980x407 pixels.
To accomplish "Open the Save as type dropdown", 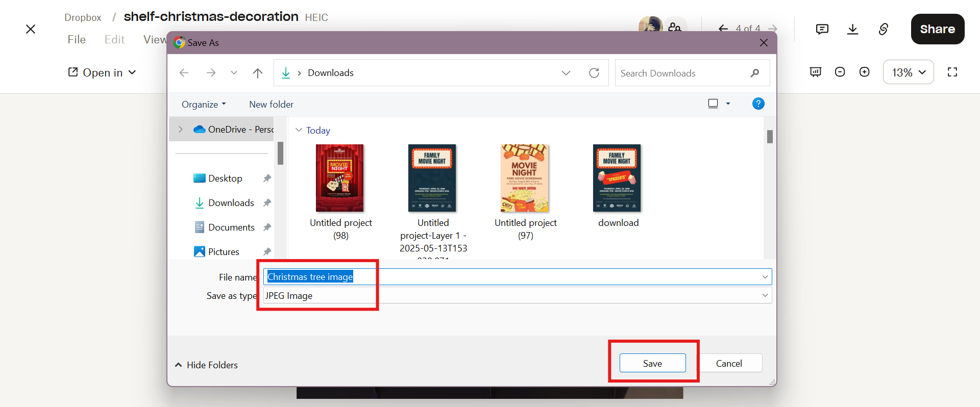I will click(x=518, y=295).
